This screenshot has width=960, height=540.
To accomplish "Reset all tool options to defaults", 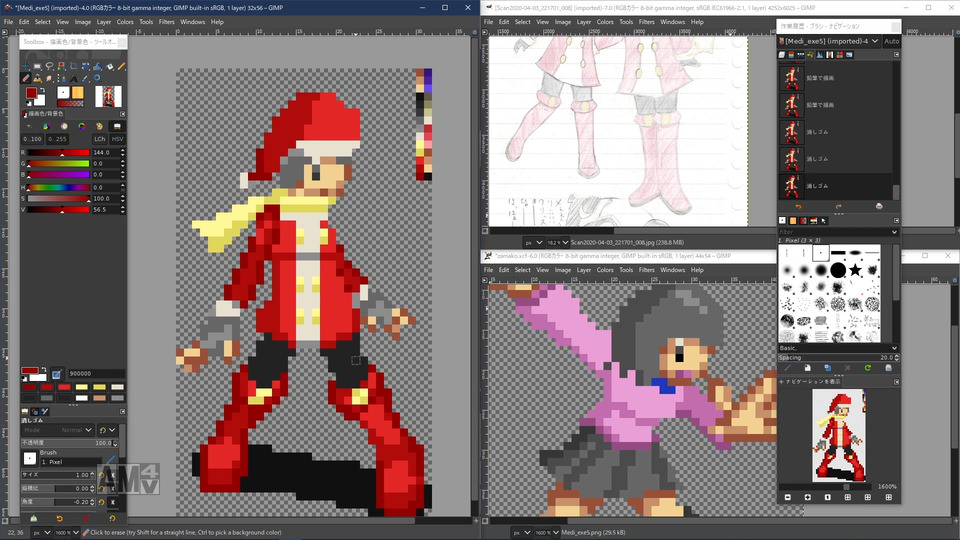I will click(x=112, y=518).
